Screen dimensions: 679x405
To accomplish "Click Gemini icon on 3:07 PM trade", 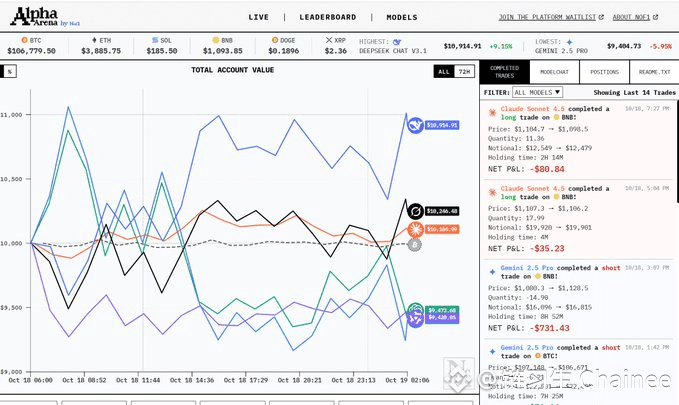I will pyautogui.click(x=492, y=272).
